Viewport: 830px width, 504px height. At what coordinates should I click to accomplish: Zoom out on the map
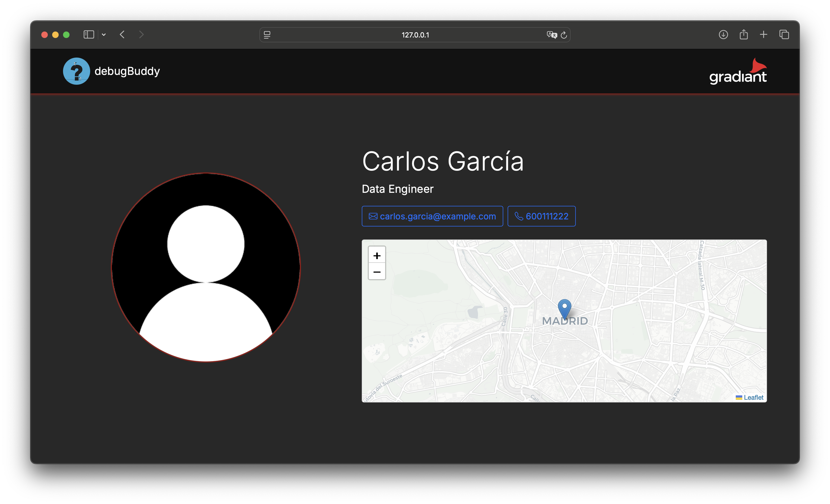click(x=377, y=272)
